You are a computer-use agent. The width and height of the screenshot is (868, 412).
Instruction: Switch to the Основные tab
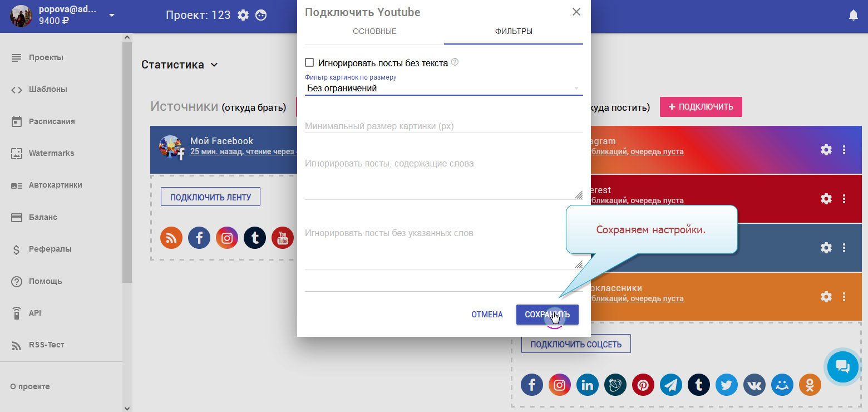coord(374,31)
